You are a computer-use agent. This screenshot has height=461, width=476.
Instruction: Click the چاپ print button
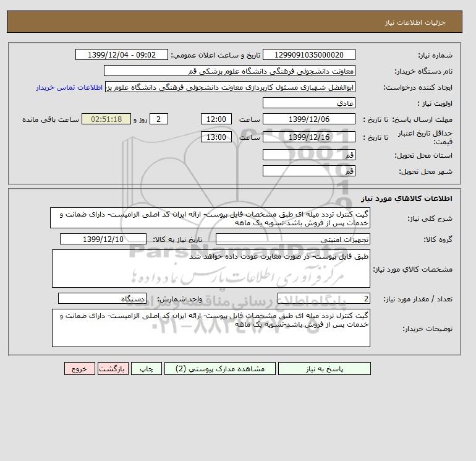click(x=147, y=369)
